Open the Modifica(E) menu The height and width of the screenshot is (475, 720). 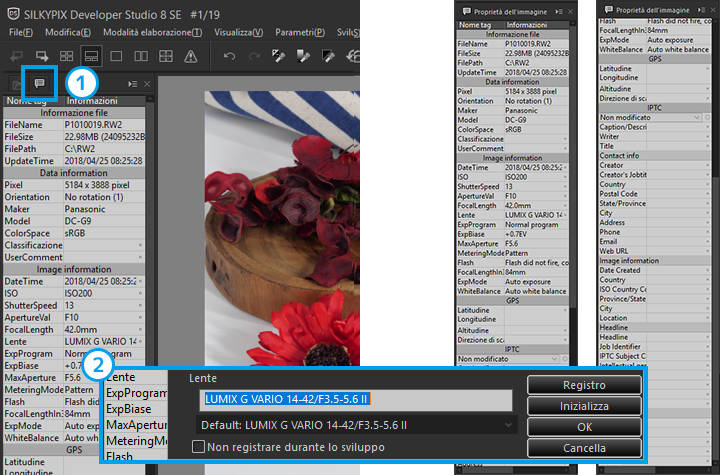point(68,32)
